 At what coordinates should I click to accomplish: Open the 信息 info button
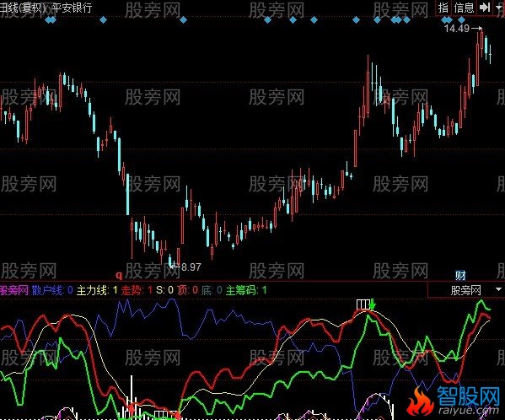point(464,7)
